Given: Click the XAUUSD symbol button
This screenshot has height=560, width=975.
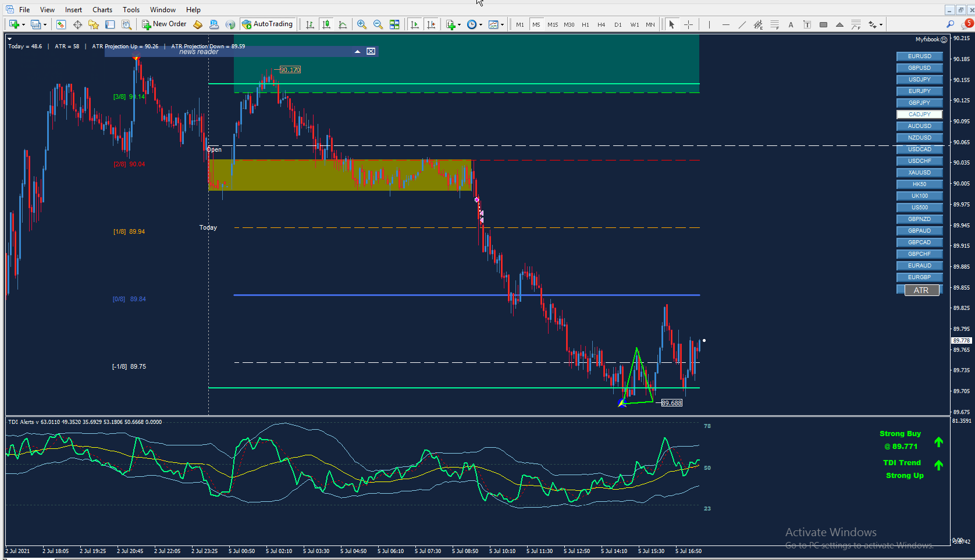Looking at the screenshot, I should click(919, 173).
